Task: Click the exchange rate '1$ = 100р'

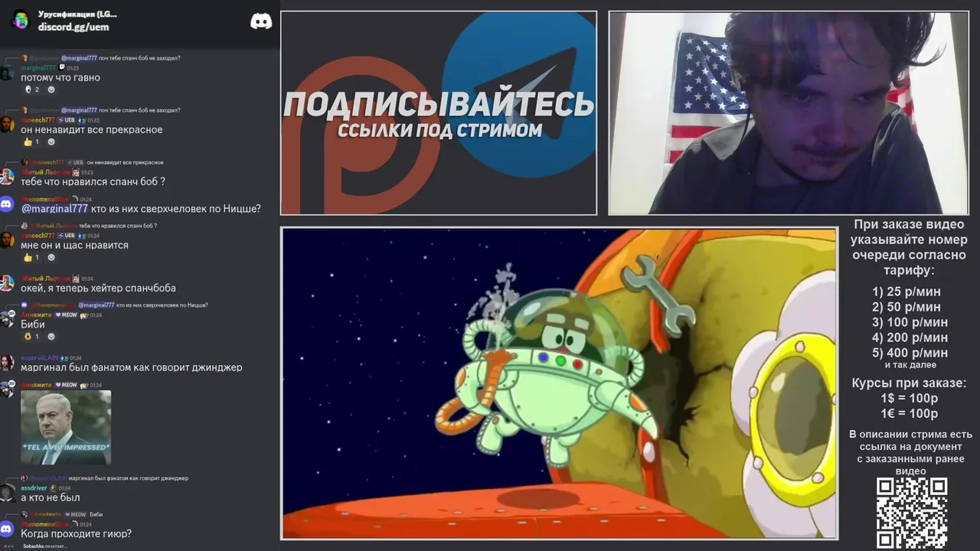Action: coord(909,399)
